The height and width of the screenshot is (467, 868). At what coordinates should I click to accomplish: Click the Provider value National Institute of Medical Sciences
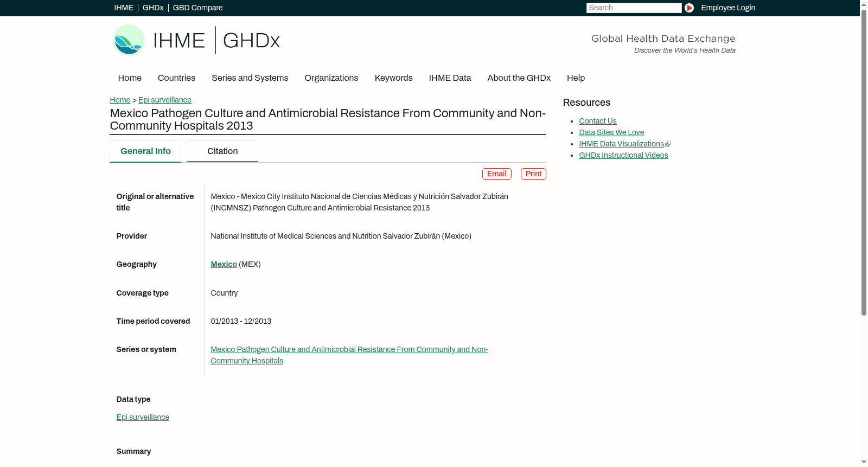pyautogui.click(x=341, y=236)
